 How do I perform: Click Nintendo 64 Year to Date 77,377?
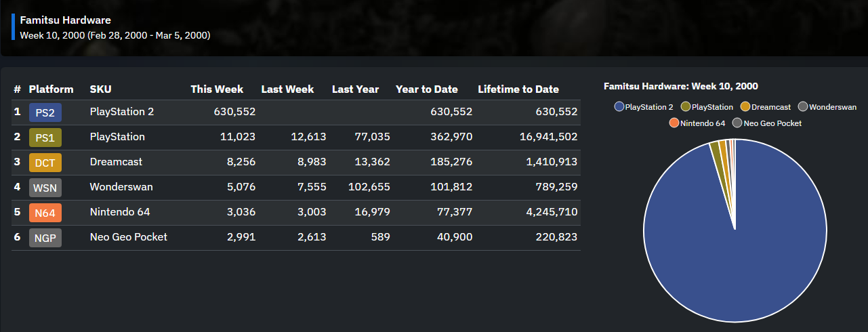click(455, 212)
